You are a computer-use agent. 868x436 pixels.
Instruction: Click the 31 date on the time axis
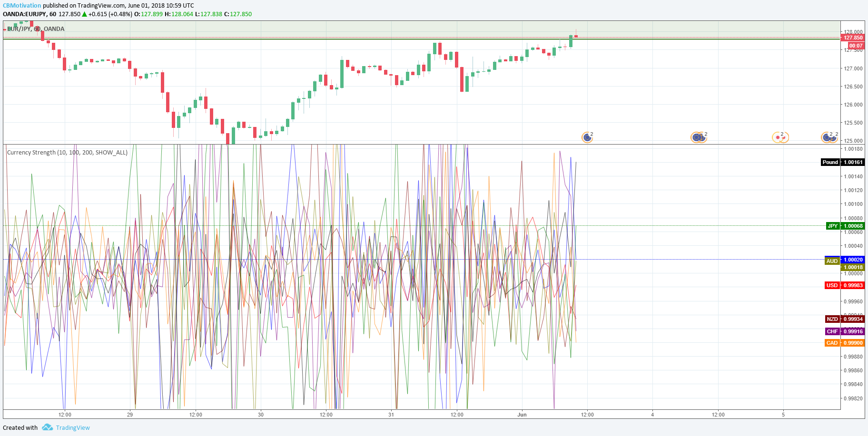[x=391, y=415]
